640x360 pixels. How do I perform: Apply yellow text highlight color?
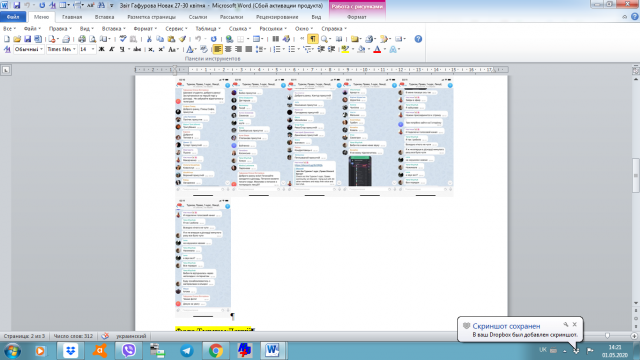pyautogui.click(x=345, y=49)
